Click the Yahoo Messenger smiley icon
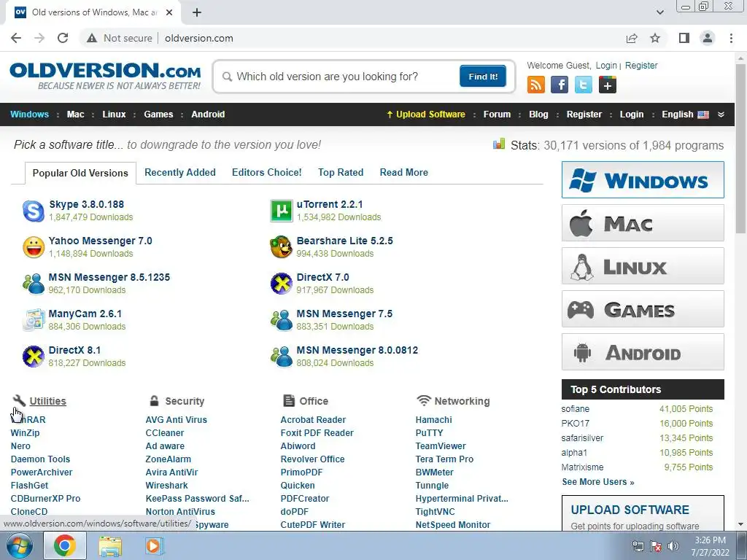The height and width of the screenshot is (560, 747). (34, 247)
